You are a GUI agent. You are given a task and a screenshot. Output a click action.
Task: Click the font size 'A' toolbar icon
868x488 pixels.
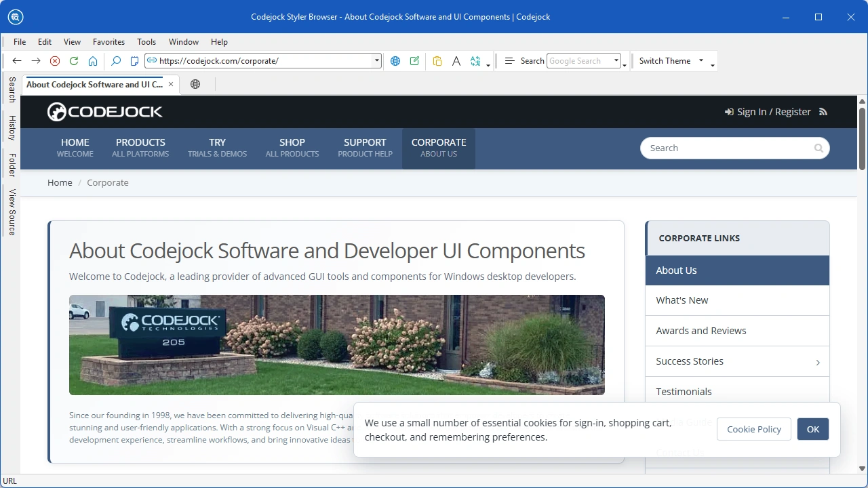456,61
